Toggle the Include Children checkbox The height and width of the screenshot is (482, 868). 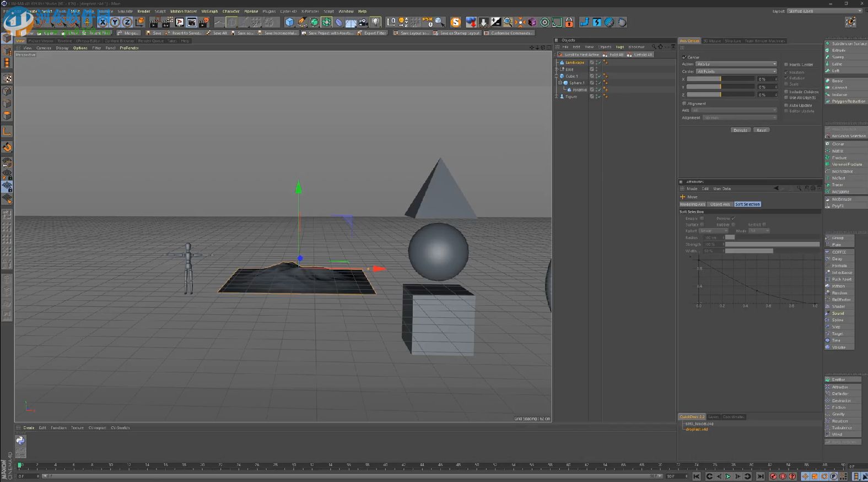point(786,91)
